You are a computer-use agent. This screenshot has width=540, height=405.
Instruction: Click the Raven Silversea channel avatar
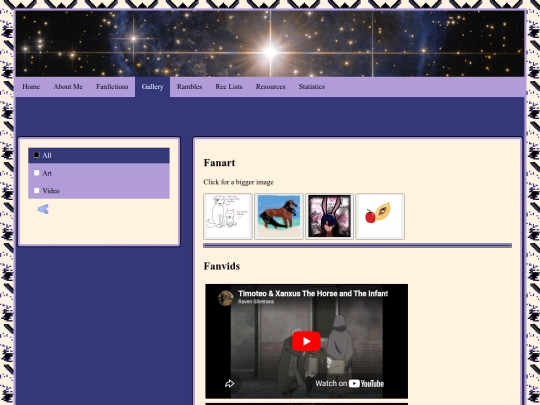click(x=226, y=298)
